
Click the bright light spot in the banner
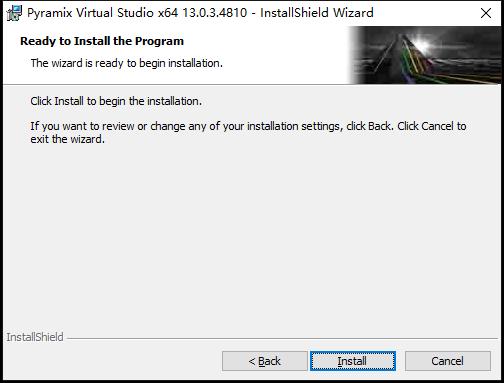[423, 46]
